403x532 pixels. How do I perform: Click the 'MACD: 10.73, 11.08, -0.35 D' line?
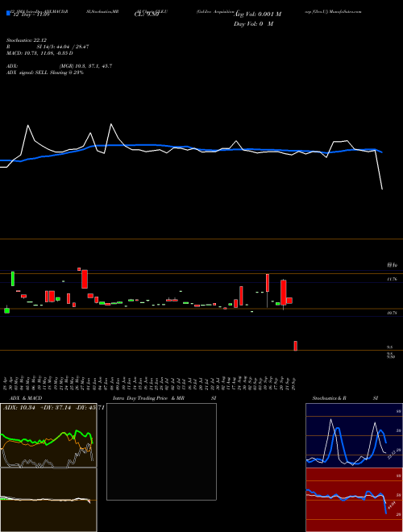click(x=39, y=53)
